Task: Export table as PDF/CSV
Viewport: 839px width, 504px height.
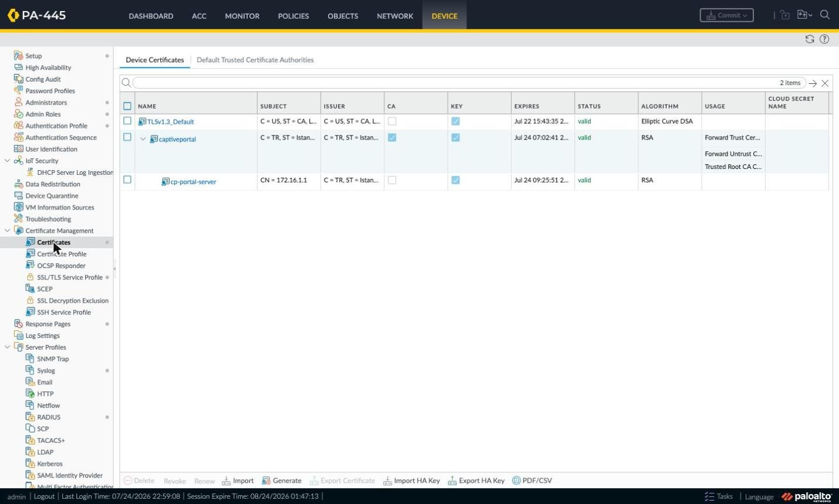Action: 532,481
